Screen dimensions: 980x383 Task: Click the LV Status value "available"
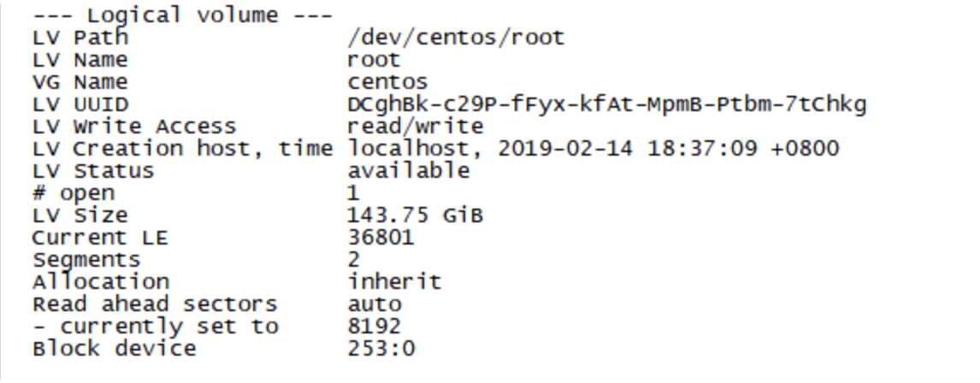point(408,171)
